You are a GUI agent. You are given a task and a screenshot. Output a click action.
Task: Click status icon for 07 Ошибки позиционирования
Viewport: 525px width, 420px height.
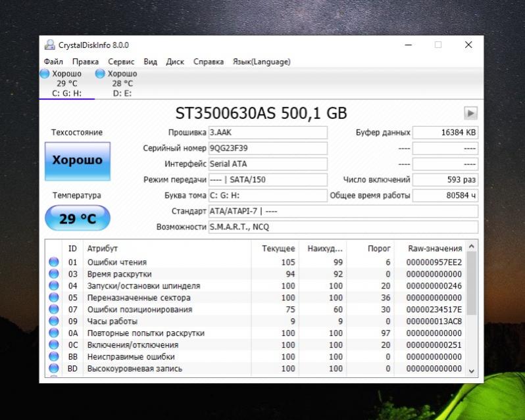click(54, 310)
